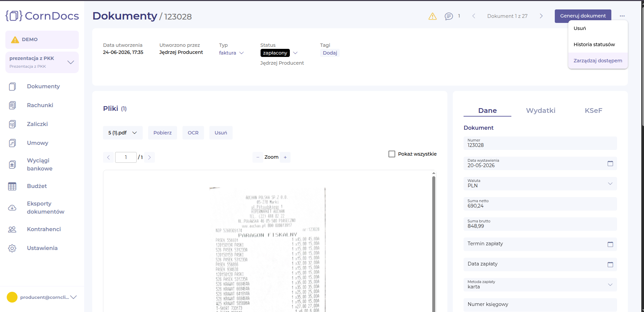
Task: Click the CornDocs logo
Action: pos(42,16)
